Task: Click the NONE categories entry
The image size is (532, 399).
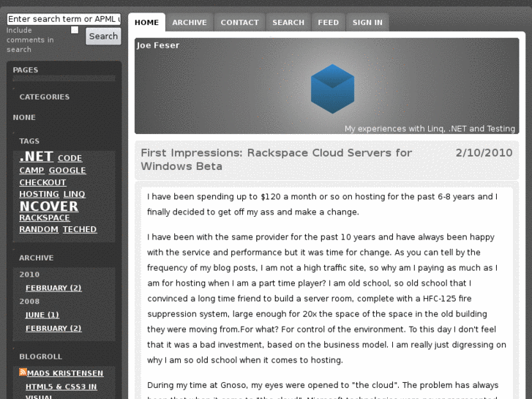Action: (24, 117)
